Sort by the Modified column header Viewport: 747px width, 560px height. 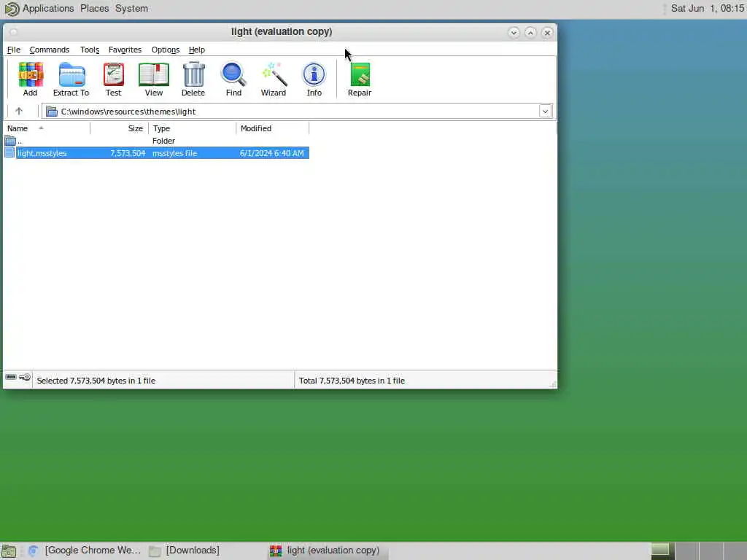coord(273,128)
